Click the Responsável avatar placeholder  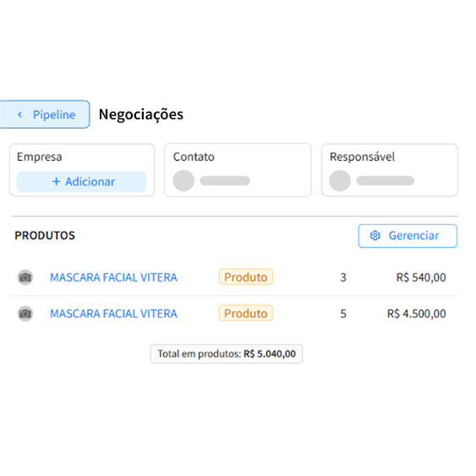pos(340,181)
